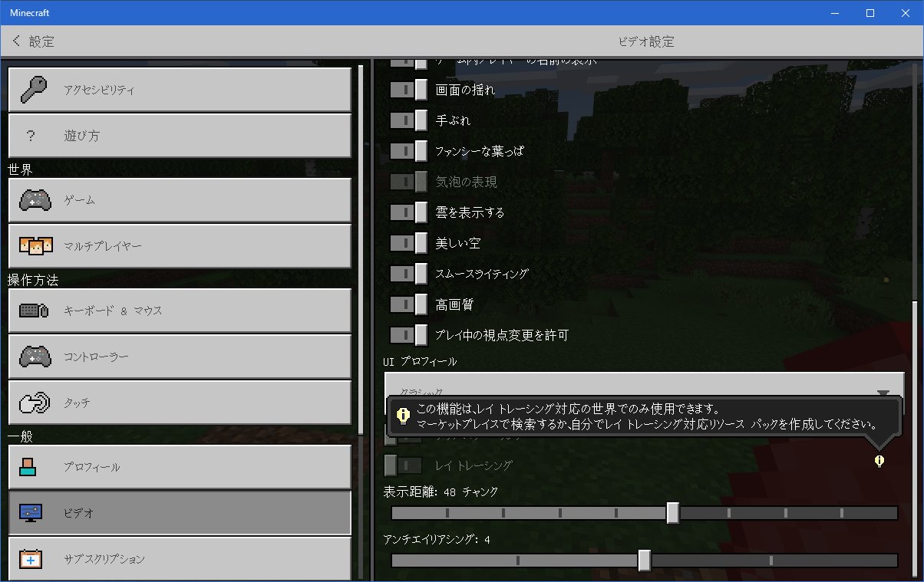Toggle スムースライティング switch
This screenshot has height=582, width=924.
coord(408,274)
